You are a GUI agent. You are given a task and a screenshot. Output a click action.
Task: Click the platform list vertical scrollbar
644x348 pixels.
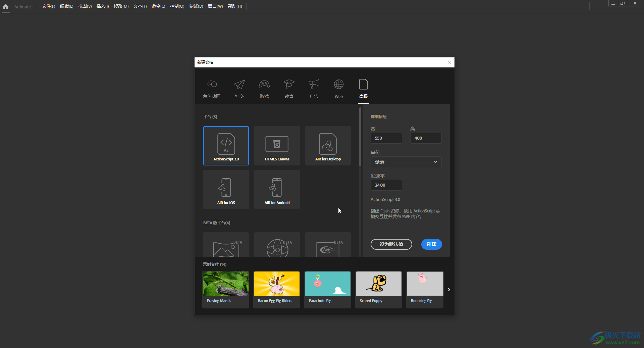click(360, 137)
